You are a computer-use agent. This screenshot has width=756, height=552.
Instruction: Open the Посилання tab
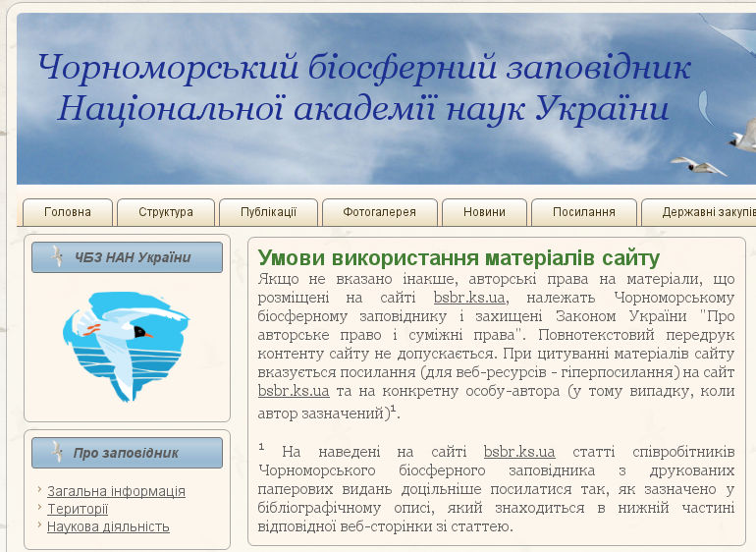click(584, 212)
